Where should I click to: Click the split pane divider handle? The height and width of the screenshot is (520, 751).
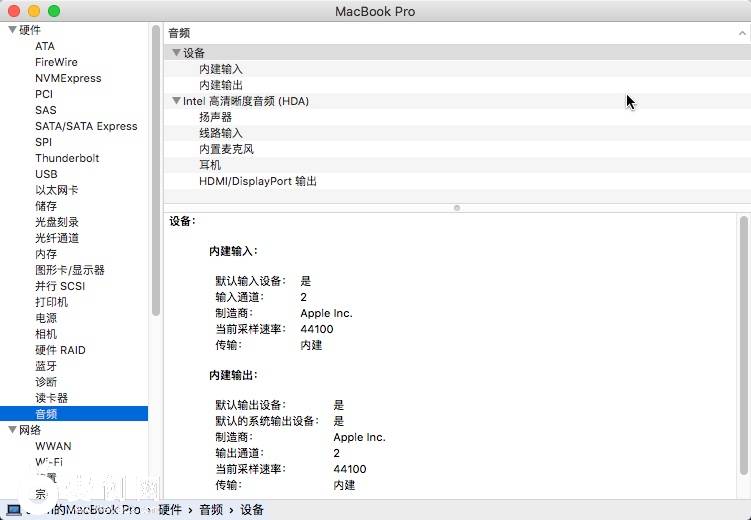tap(457, 208)
